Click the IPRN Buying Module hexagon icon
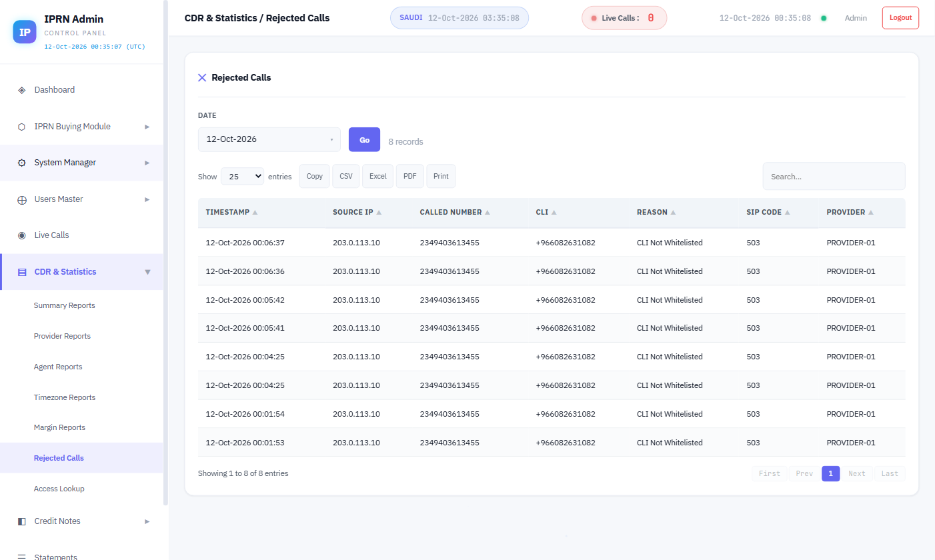935x560 pixels. tap(21, 127)
